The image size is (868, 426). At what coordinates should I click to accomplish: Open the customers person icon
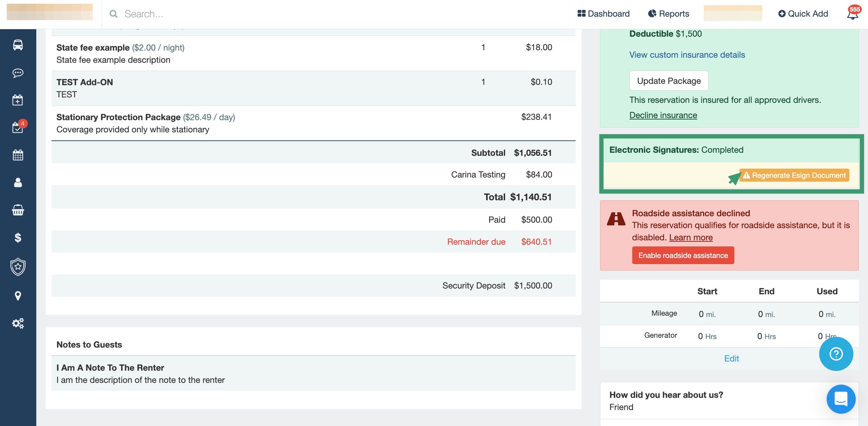[x=18, y=183]
